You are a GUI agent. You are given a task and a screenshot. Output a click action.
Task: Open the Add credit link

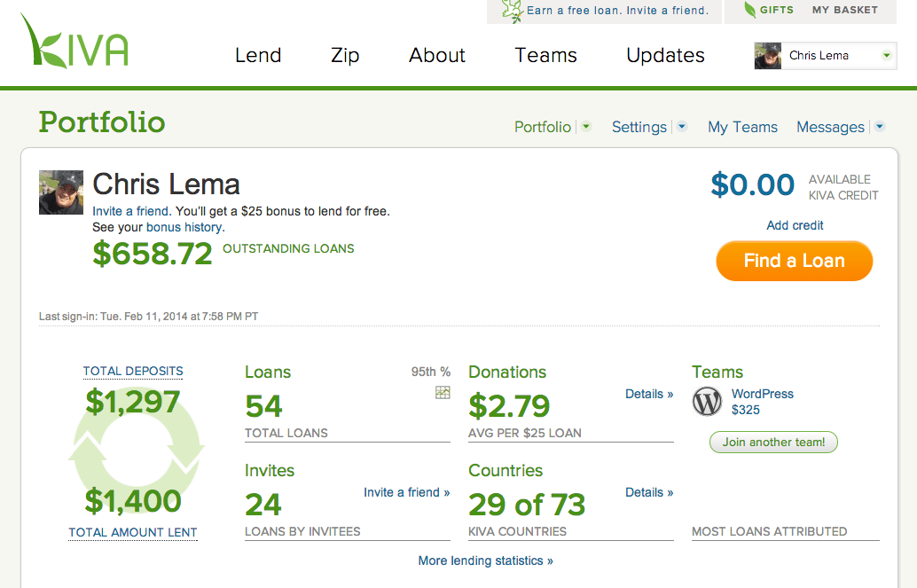[795, 225]
